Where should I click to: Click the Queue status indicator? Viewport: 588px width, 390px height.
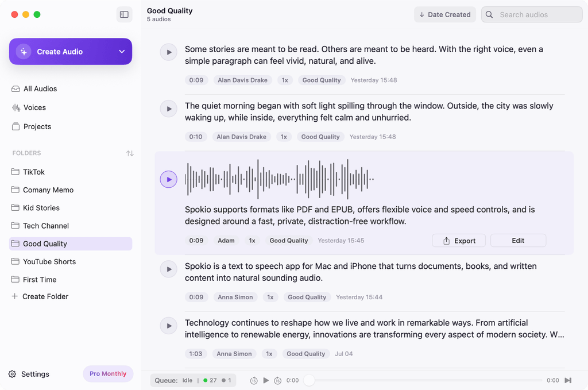193,380
